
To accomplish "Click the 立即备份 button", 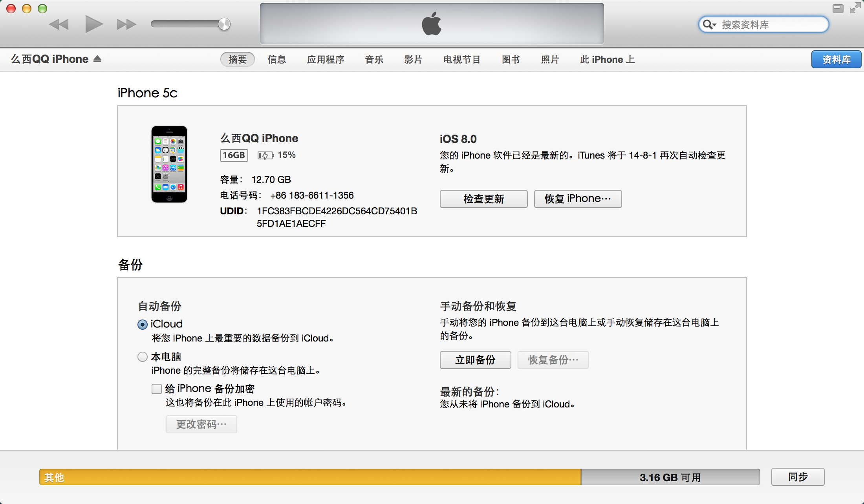I will point(475,360).
